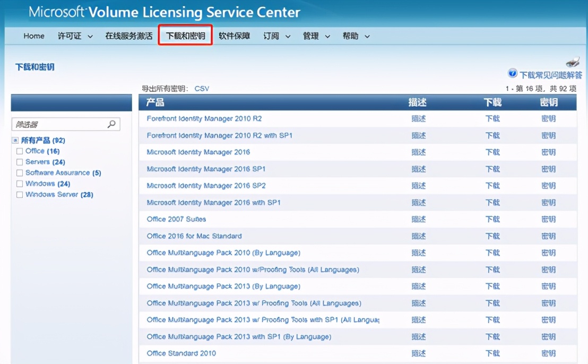Click inside the product filter search field
Image resolution: width=588 pixels, height=364 pixels.
point(58,124)
